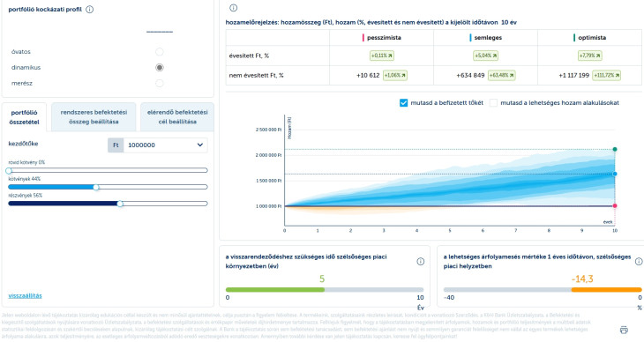Uncheck mutasd a befizetett tőkét
The width and height of the screenshot is (644, 342).
[x=403, y=102]
